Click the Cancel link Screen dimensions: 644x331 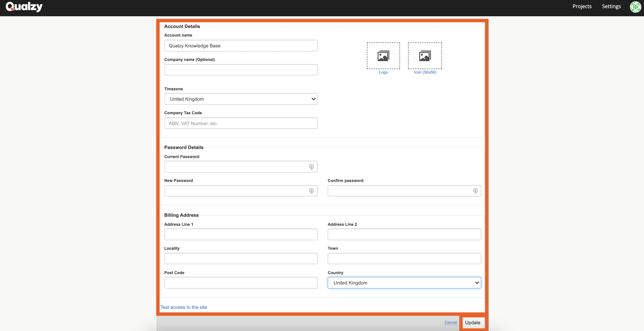451,322
